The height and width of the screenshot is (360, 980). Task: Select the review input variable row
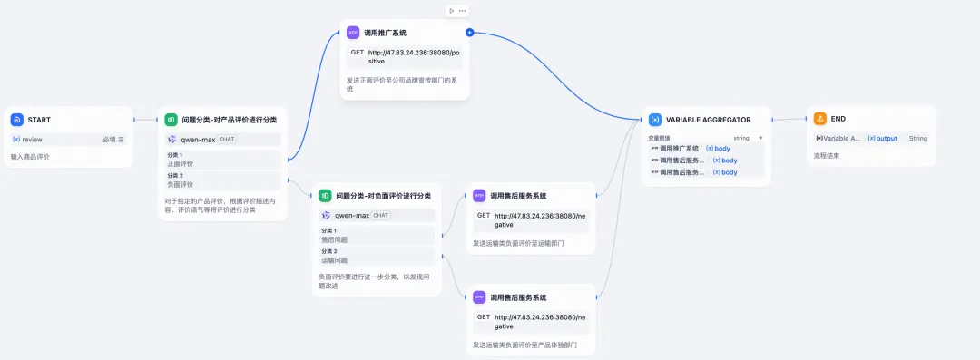tap(69, 140)
